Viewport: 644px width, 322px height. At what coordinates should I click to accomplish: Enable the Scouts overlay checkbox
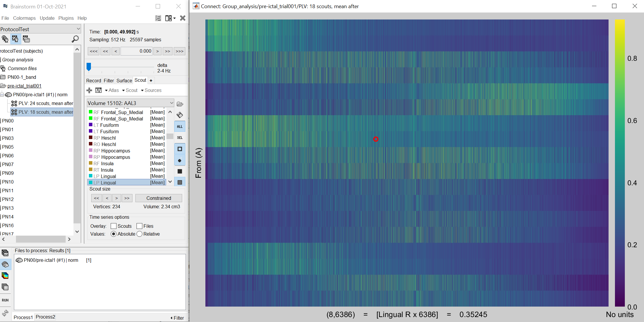(x=114, y=226)
